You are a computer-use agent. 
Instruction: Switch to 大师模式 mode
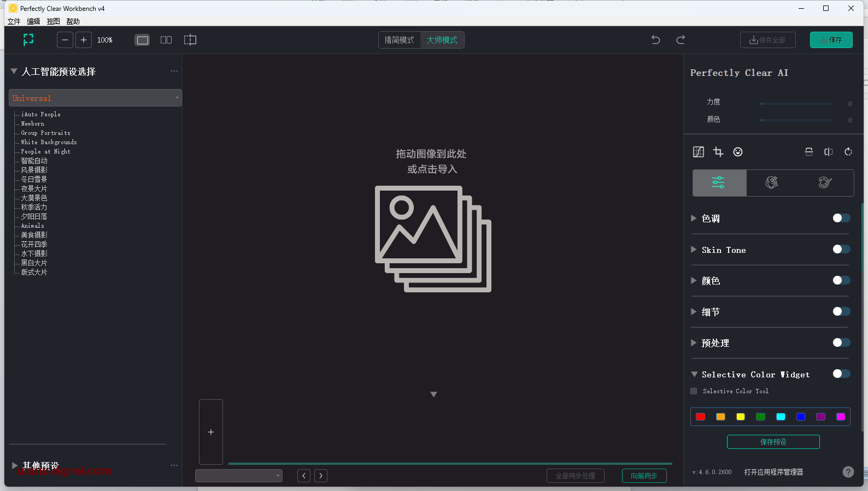tap(442, 40)
